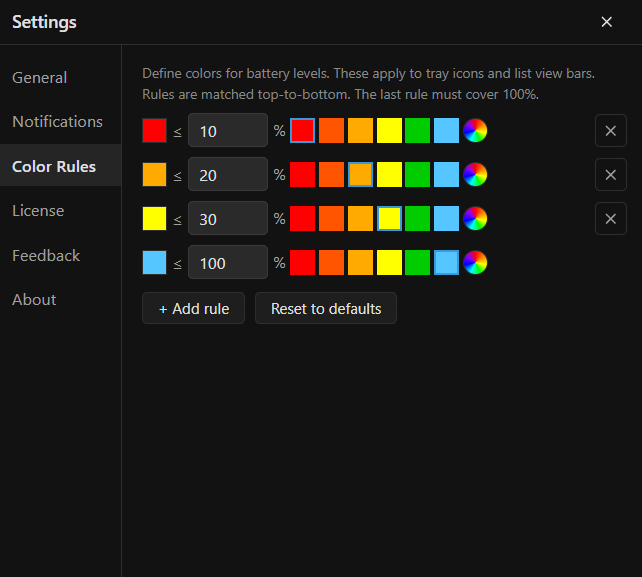
Task: Open custom color wheel for 30% rule
Action: 475,219
